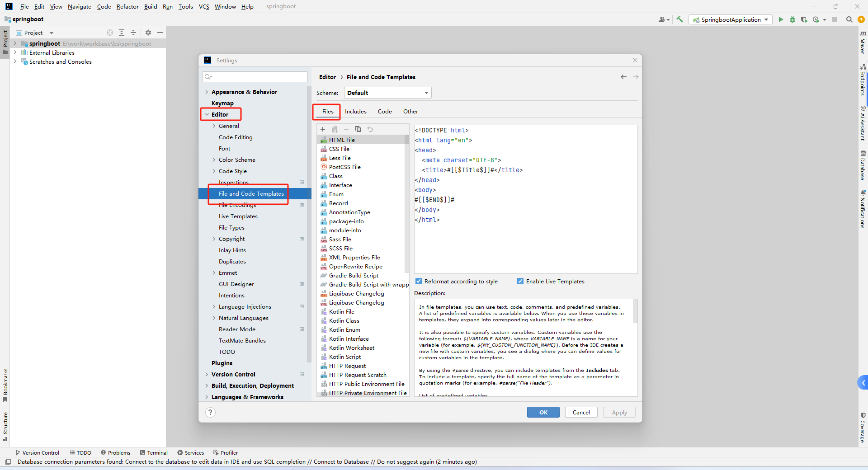Start debugging with the green bug icon

tap(793, 19)
